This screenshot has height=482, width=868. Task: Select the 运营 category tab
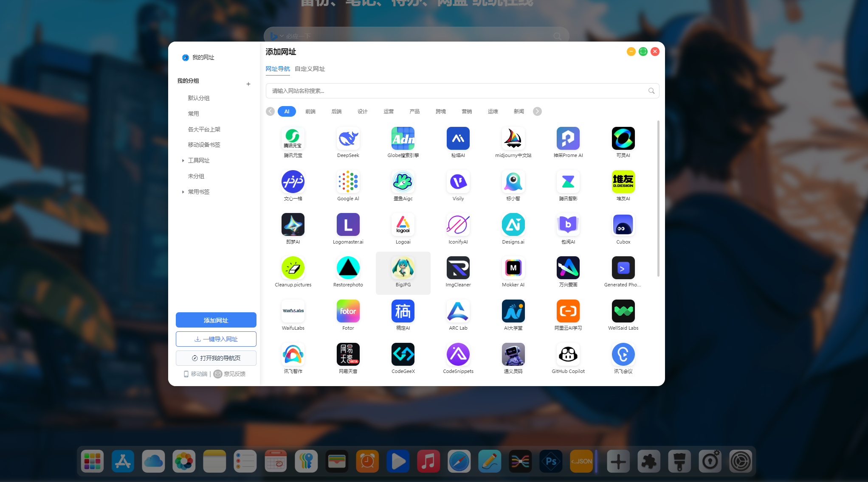389,111
